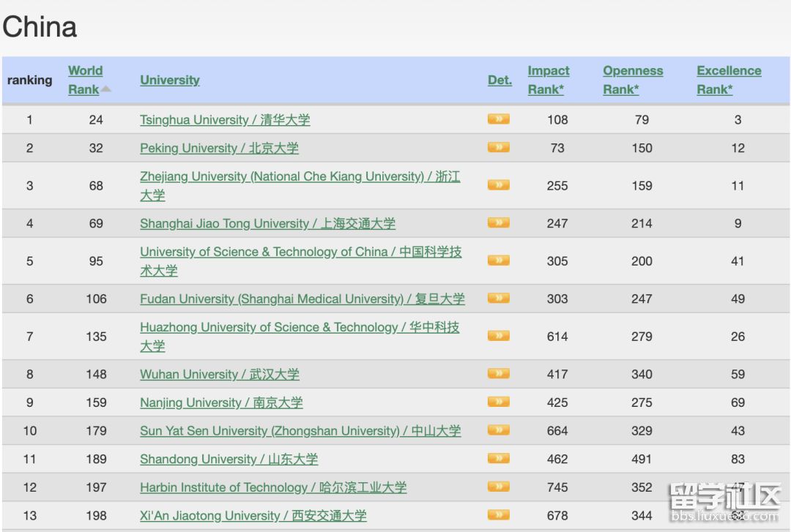791x532 pixels.
Task: Open Wuhan University link
Action: click(x=220, y=374)
